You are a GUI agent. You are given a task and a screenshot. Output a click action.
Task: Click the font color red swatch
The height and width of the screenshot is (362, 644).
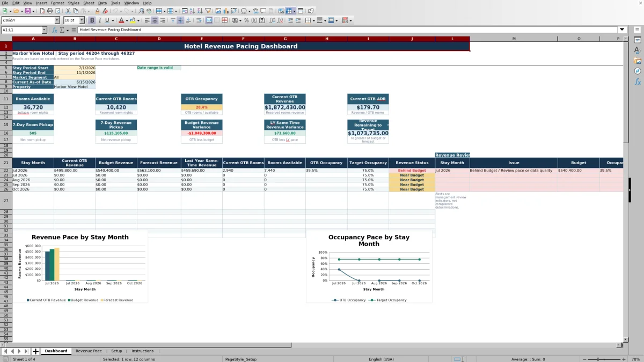click(121, 20)
